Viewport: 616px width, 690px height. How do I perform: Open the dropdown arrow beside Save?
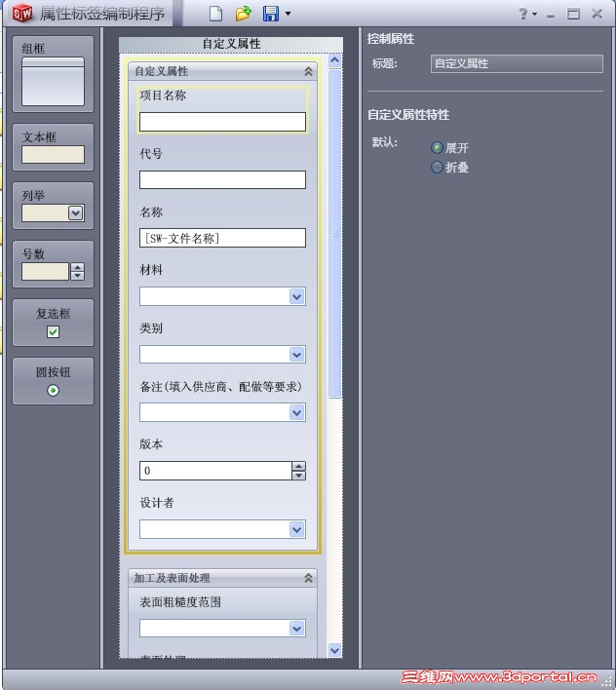pyautogui.click(x=289, y=14)
